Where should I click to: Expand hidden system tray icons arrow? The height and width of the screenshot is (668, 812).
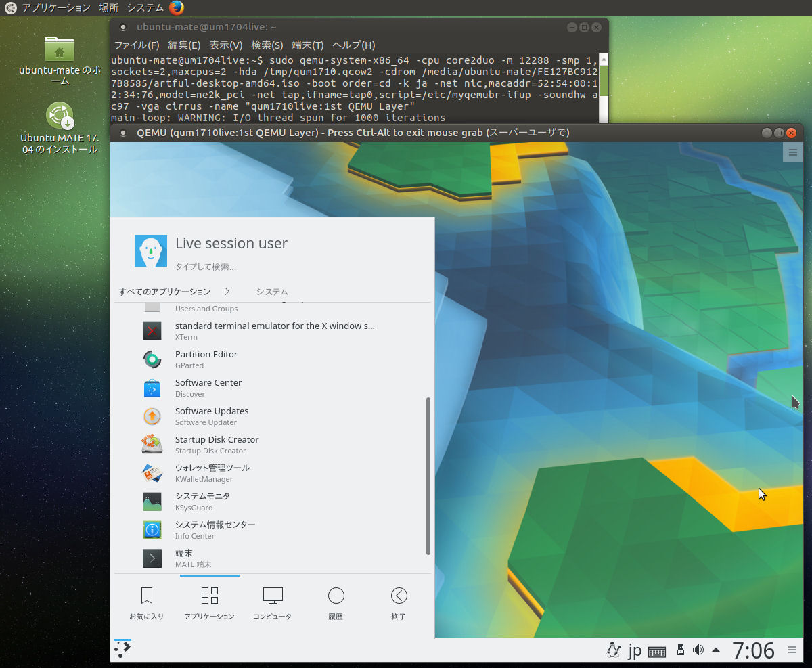pyautogui.click(x=716, y=650)
